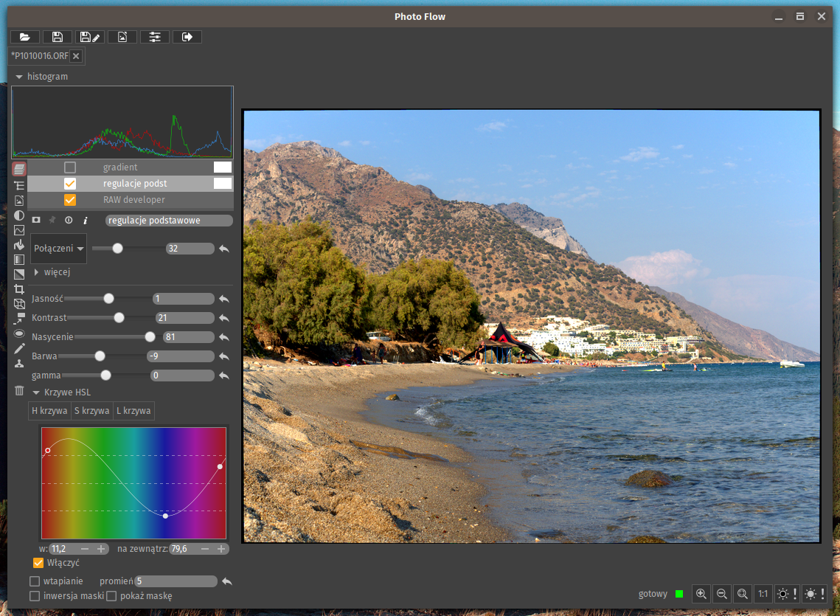Screen dimensions: 840x616
Task: Uncheck the RAW developer layer checkbox
Action: tap(69, 200)
